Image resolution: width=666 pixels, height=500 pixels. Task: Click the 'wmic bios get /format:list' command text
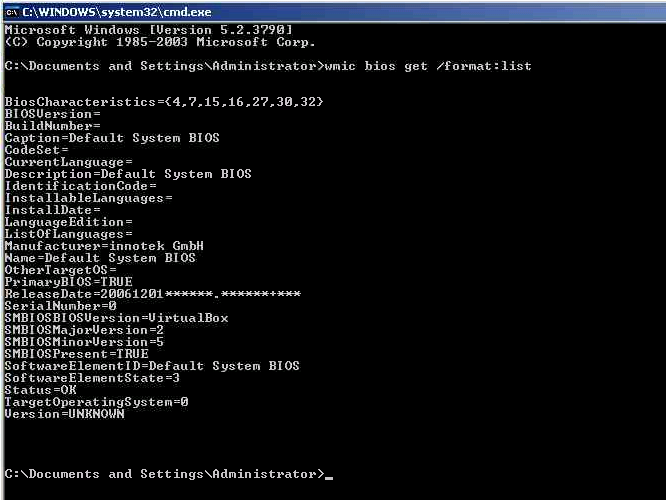pos(428,66)
